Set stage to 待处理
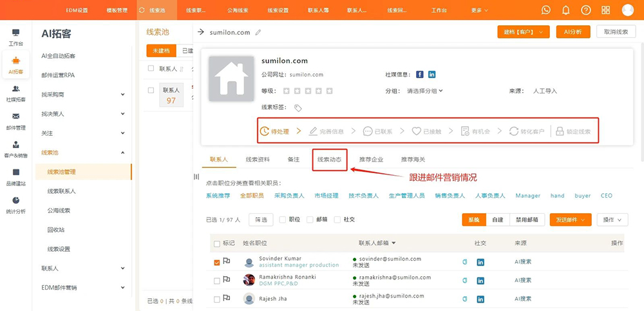 [275, 131]
